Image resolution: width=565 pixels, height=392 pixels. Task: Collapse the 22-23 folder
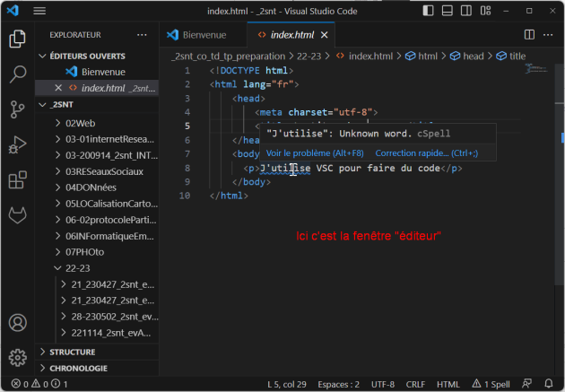pyautogui.click(x=79, y=267)
